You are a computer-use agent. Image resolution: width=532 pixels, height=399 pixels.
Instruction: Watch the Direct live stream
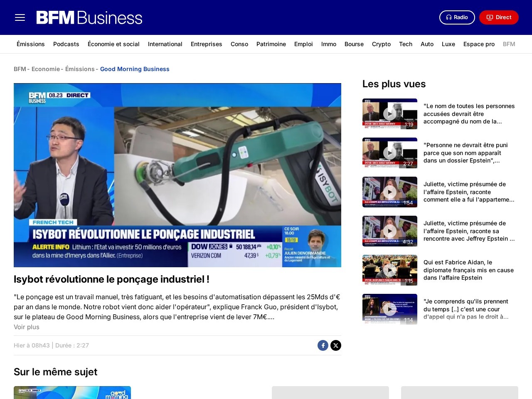[499, 17]
